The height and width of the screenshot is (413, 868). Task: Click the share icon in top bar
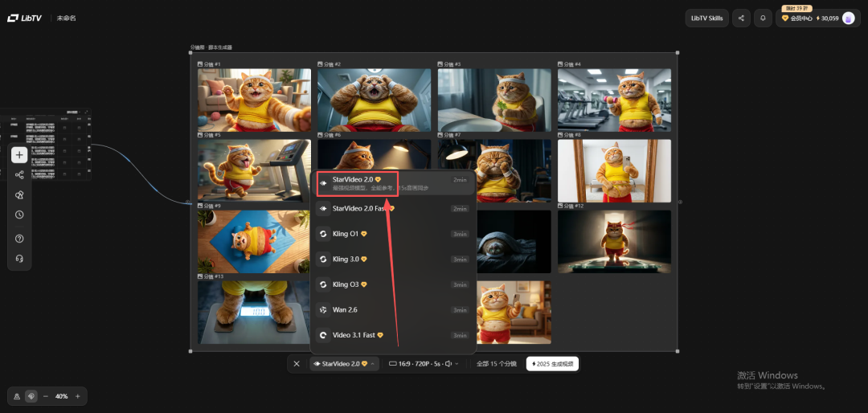[741, 18]
